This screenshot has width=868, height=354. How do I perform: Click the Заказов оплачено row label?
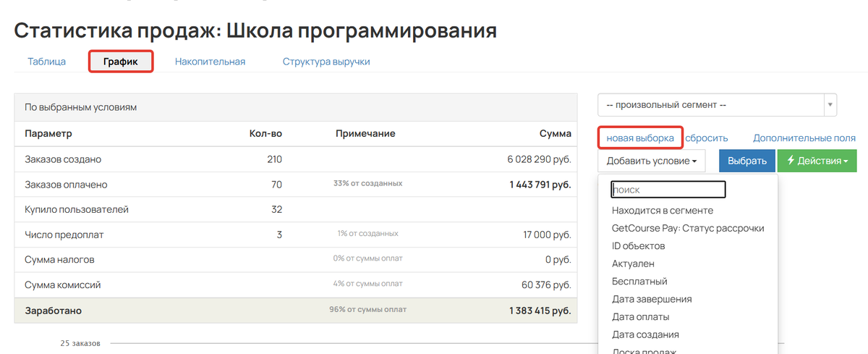click(x=66, y=185)
